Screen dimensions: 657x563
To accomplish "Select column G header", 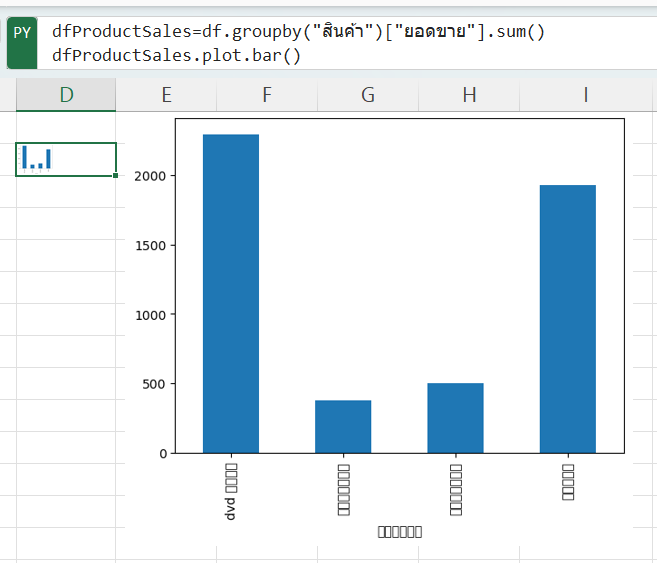I will [368, 95].
